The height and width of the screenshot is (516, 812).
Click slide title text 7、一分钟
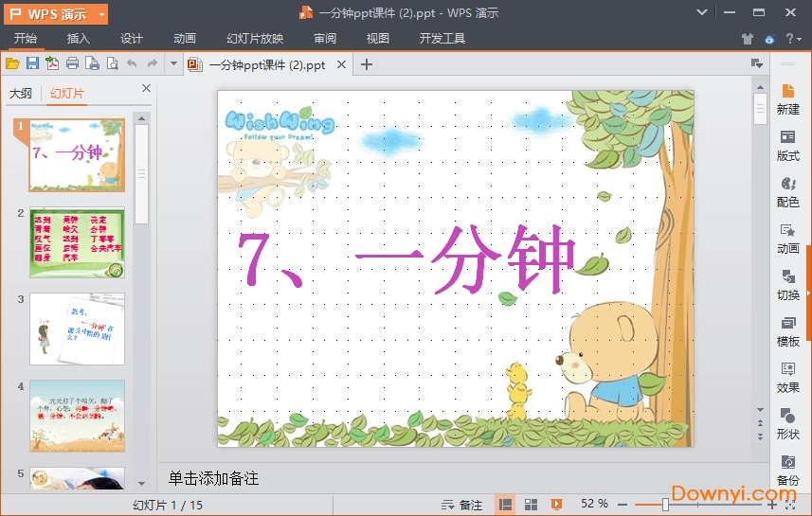point(406,258)
